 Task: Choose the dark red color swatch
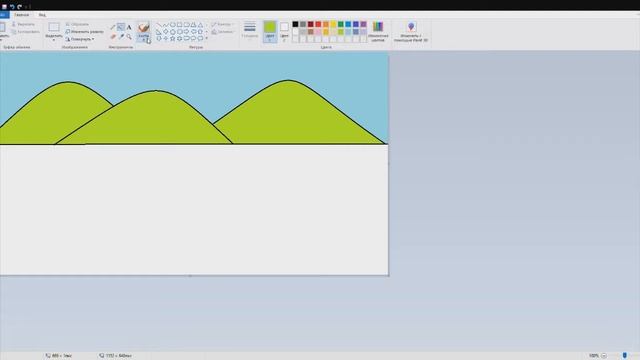pos(311,24)
